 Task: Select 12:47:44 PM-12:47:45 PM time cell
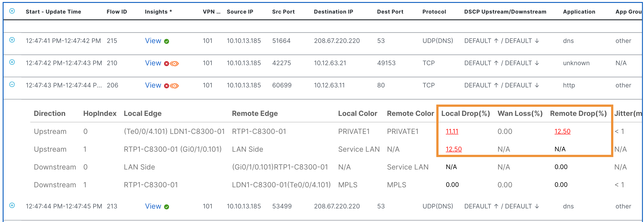click(64, 206)
